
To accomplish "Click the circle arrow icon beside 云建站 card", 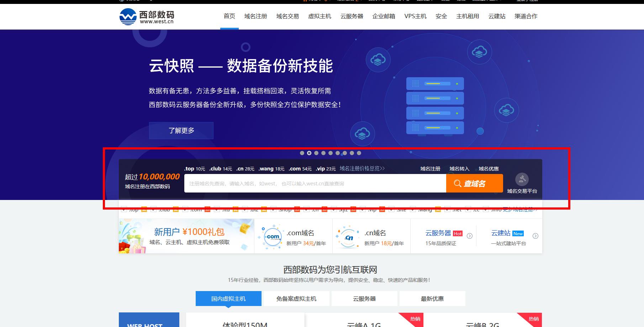I will (x=535, y=236).
